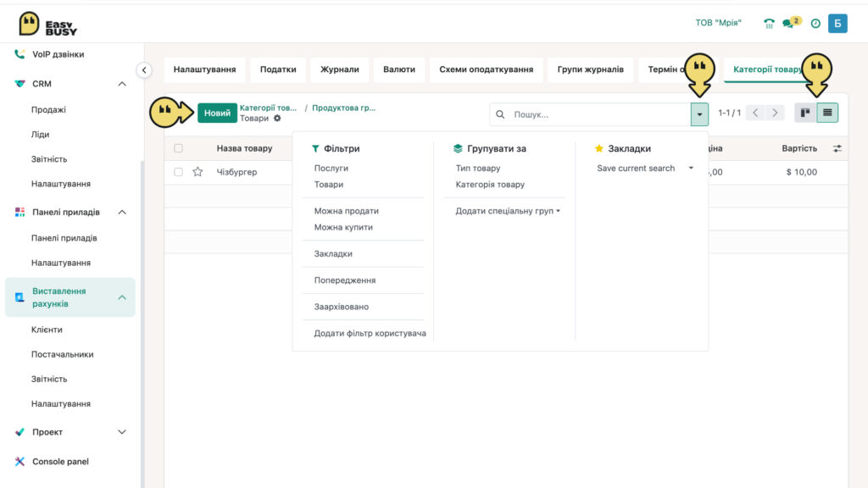This screenshot has width=868, height=488.
Task: Click the Фільтри funnel icon
Action: [315, 148]
